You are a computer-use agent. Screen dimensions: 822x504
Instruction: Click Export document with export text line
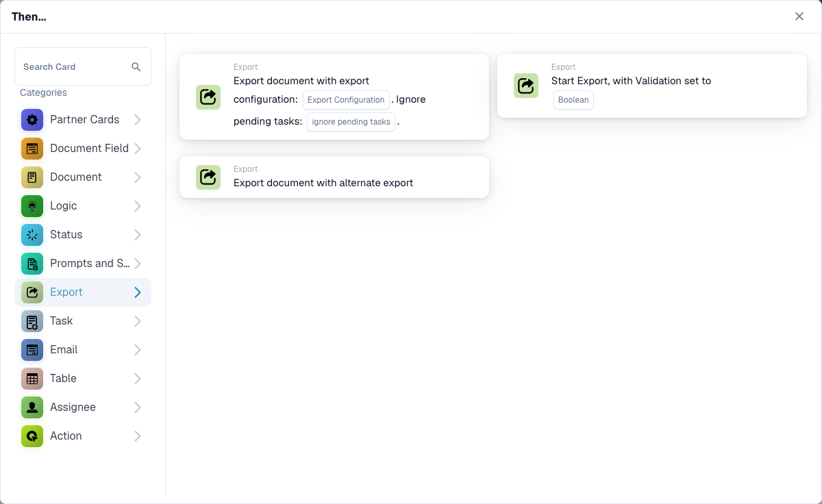[x=301, y=81]
